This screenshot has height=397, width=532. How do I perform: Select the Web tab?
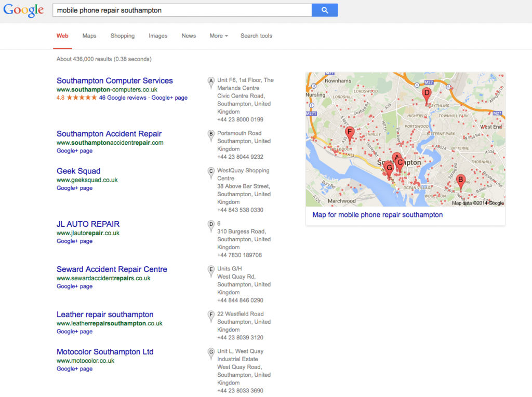[62, 36]
